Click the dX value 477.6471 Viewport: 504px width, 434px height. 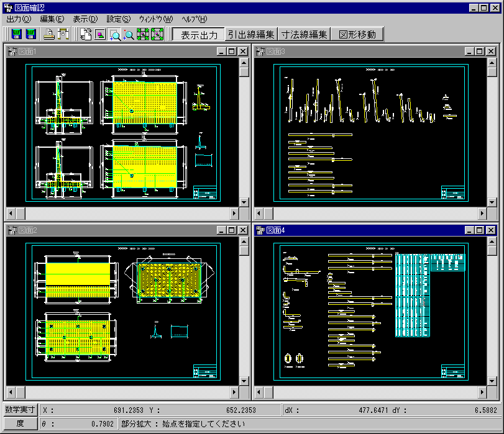pos(373,410)
